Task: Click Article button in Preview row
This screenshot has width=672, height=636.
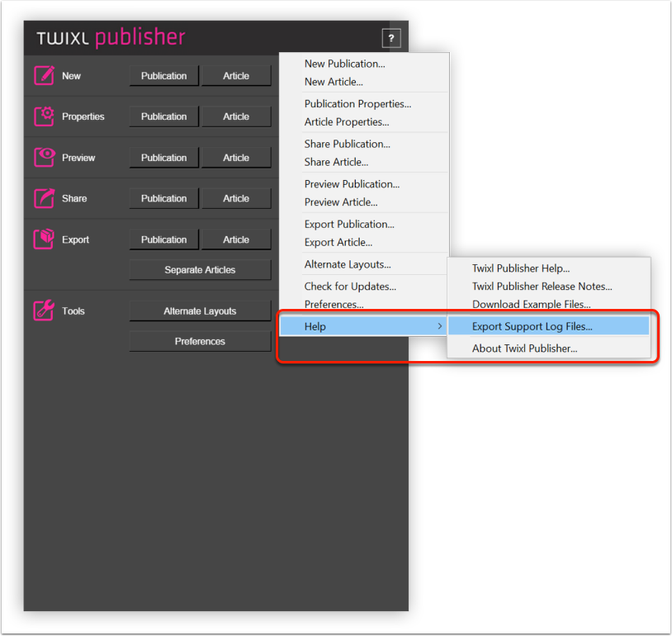Action: pos(236,158)
